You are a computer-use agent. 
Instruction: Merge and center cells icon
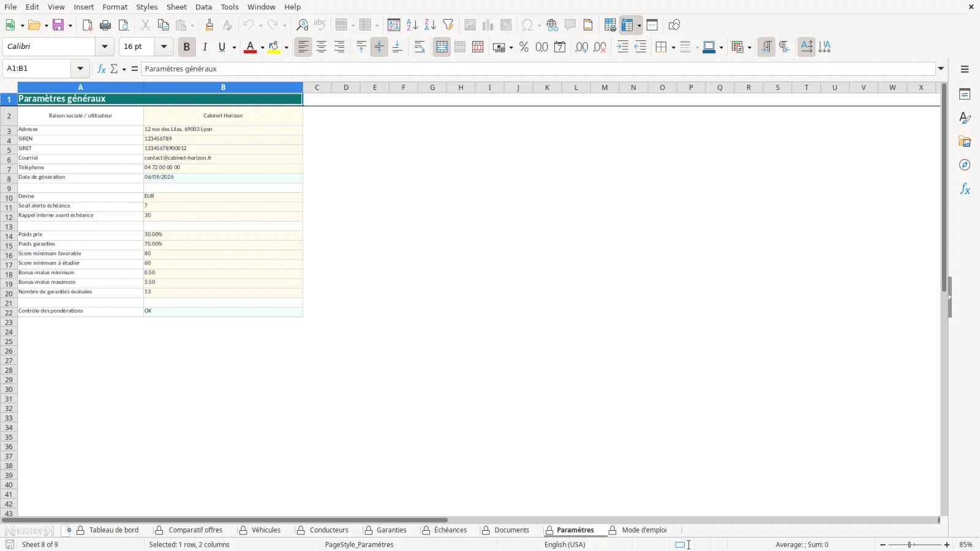pyautogui.click(x=442, y=47)
